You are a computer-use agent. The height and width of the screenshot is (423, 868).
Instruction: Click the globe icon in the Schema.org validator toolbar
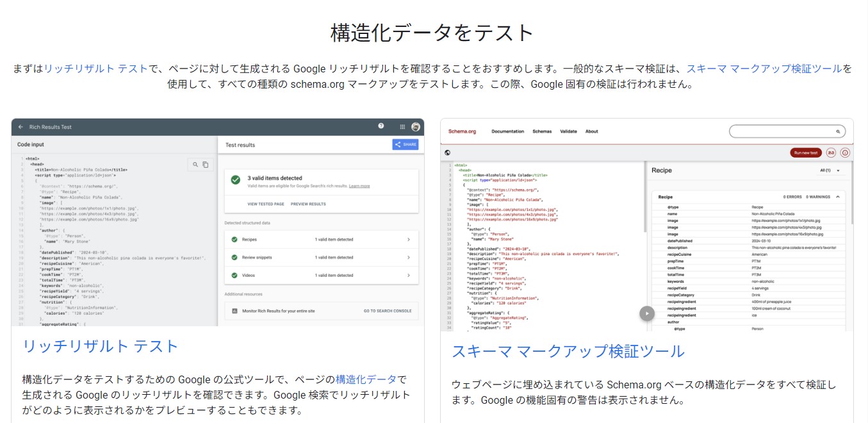(x=447, y=153)
